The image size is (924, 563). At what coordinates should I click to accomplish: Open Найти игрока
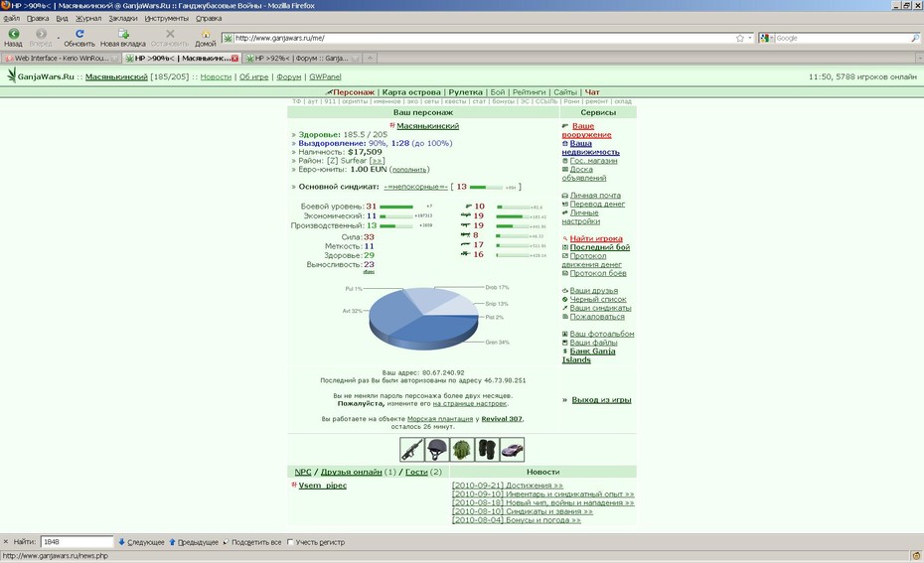596,238
